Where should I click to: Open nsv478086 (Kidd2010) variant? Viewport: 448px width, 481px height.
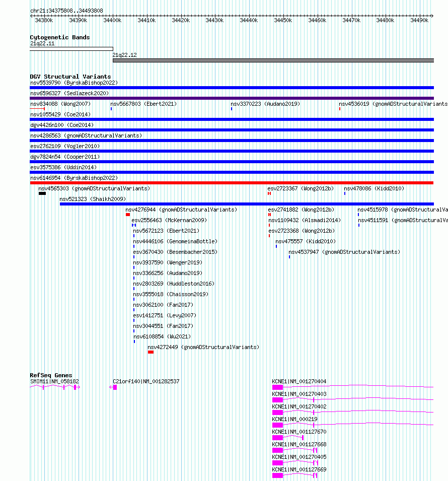[x=374, y=189]
